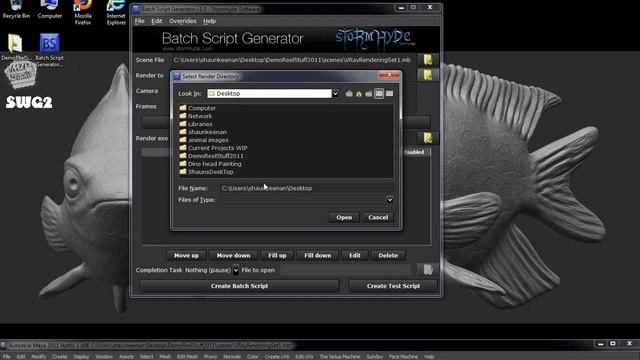Click the Create Batch Script button

click(x=240, y=286)
